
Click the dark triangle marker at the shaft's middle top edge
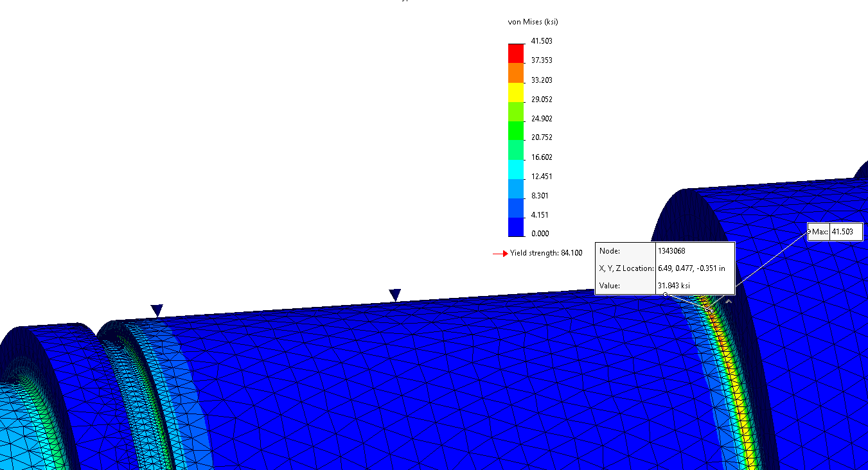[395, 295]
